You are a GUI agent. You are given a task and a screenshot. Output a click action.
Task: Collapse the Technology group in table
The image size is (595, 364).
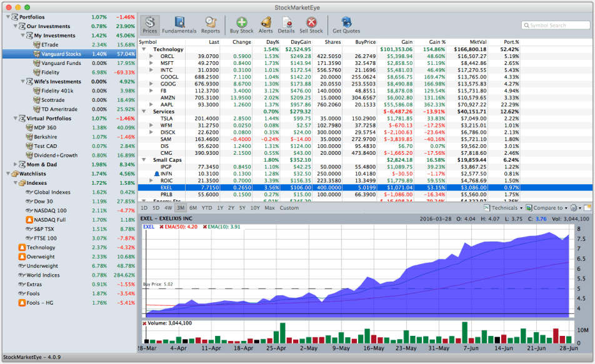[144, 49]
